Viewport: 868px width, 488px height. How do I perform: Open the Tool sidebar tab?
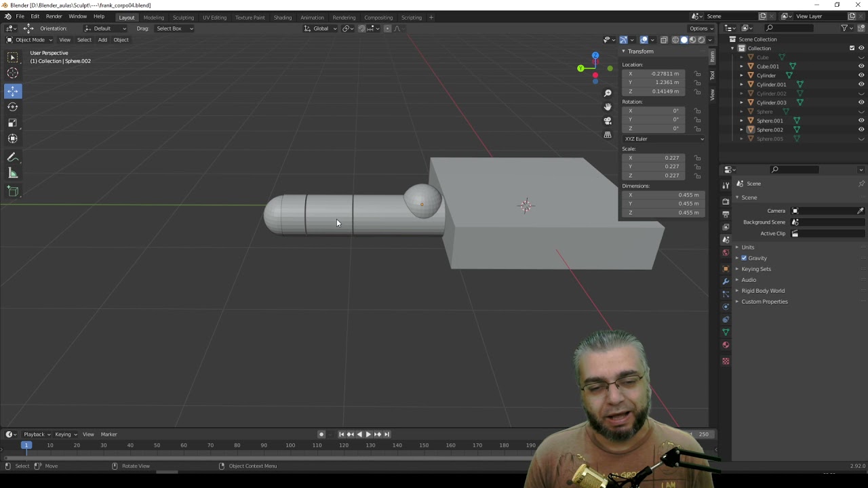click(x=712, y=76)
